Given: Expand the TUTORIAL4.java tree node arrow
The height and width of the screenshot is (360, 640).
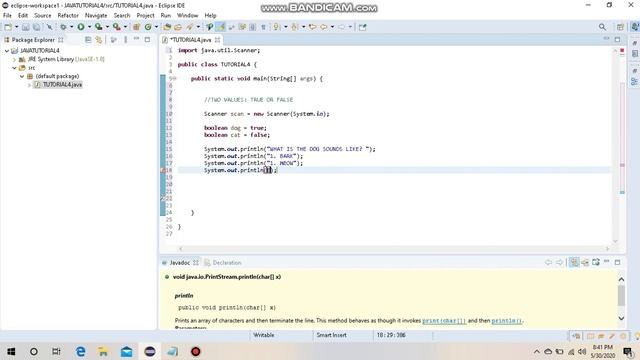Looking at the screenshot, I should pos(29,85).
